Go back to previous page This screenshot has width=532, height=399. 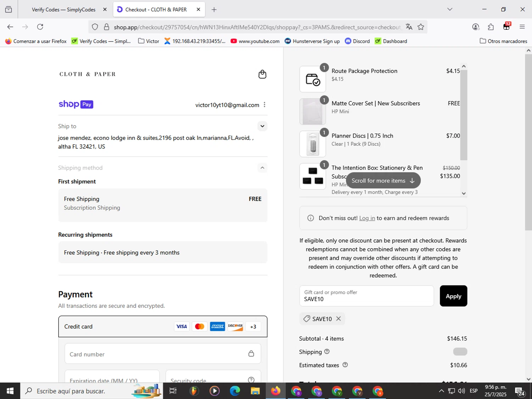pos(10,27)
